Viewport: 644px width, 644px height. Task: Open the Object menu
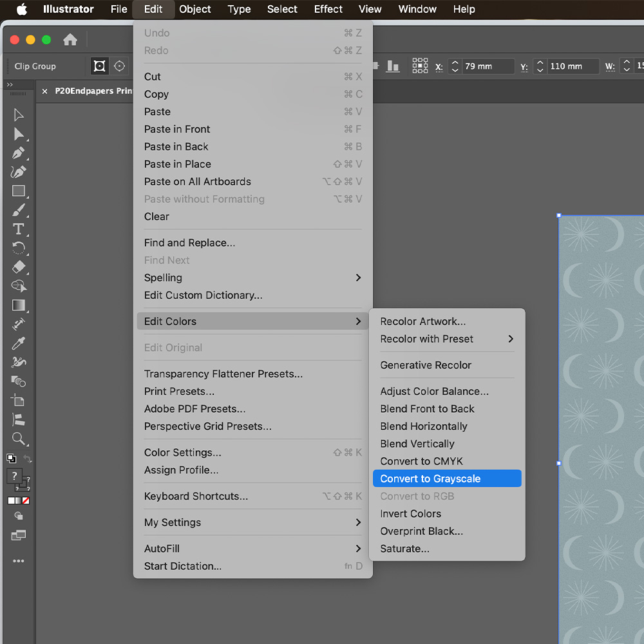click(194, 9)
